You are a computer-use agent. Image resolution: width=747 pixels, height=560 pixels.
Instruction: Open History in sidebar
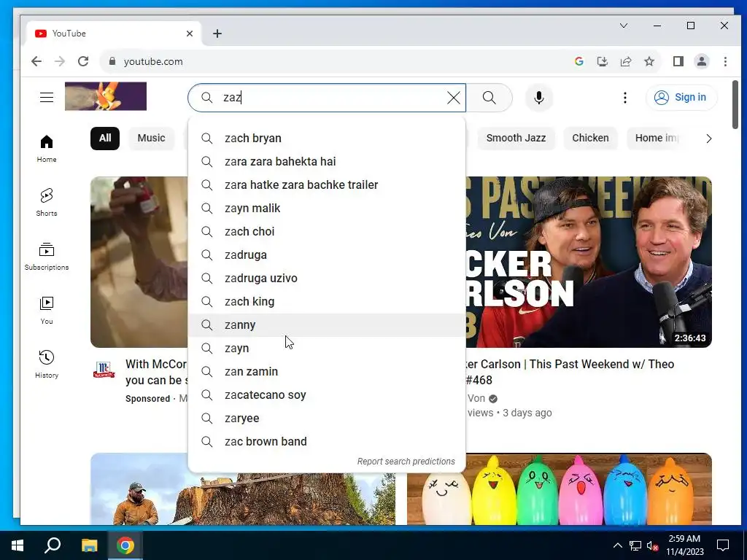point(47,365)
